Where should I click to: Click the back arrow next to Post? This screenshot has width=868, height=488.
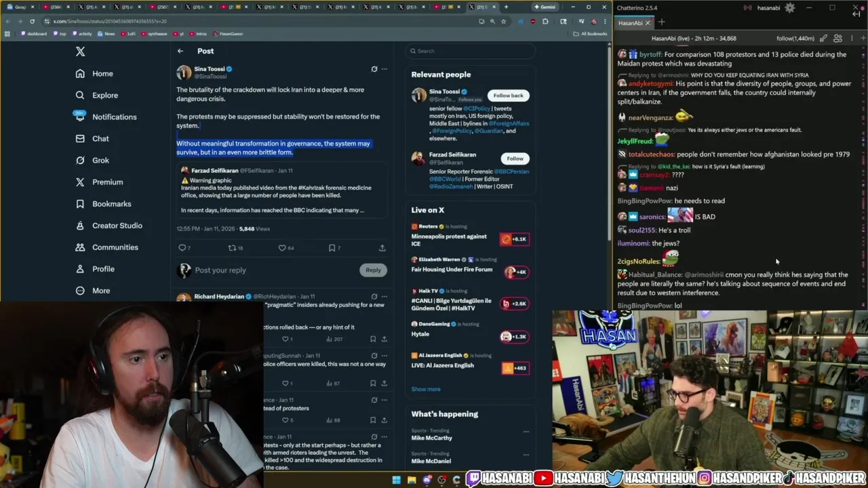[180, 51]
